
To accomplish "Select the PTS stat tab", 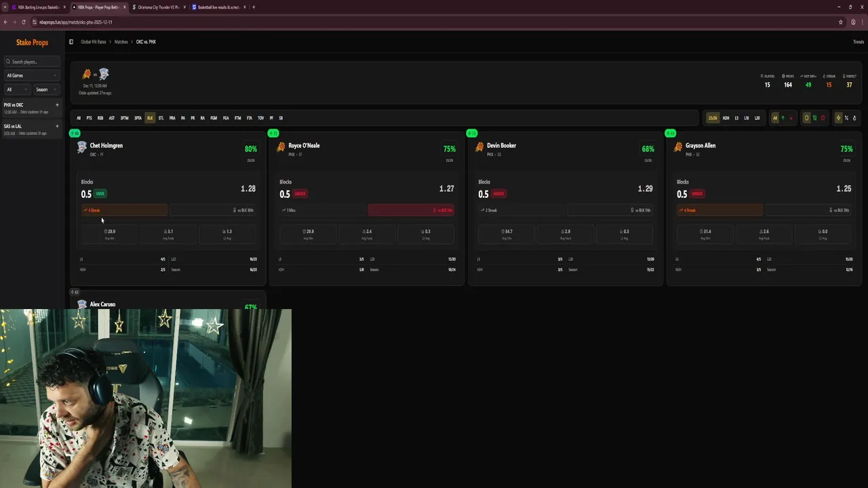I will (x=89, y=118).
